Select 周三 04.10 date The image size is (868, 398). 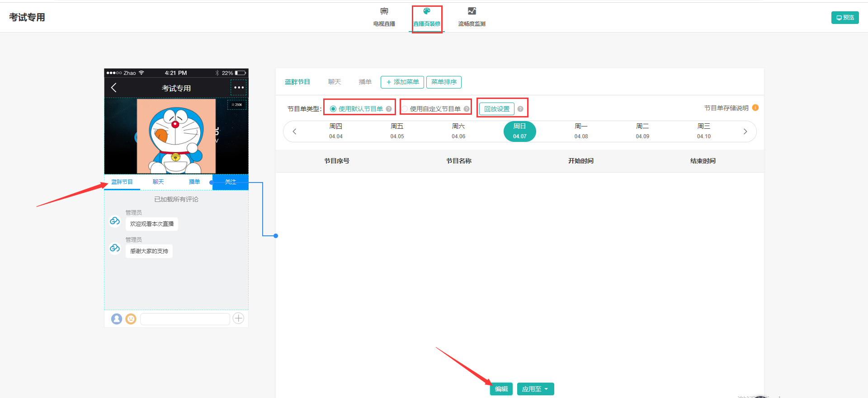click(x=704, y=131)
